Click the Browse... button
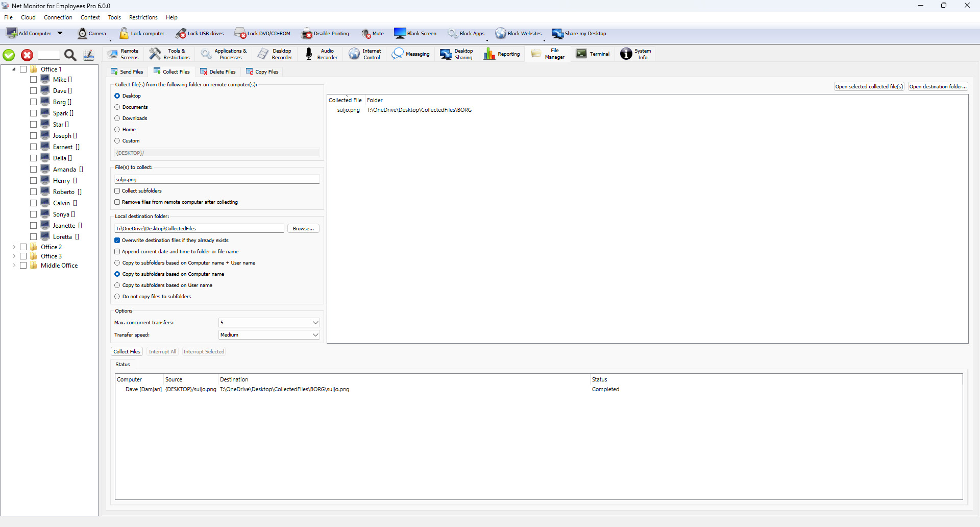 303,229
